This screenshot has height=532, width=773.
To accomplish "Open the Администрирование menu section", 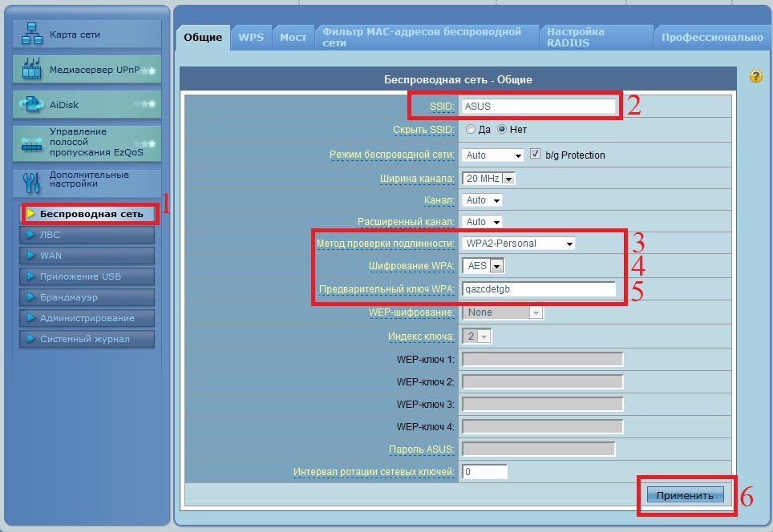I will tap(87, 318).
